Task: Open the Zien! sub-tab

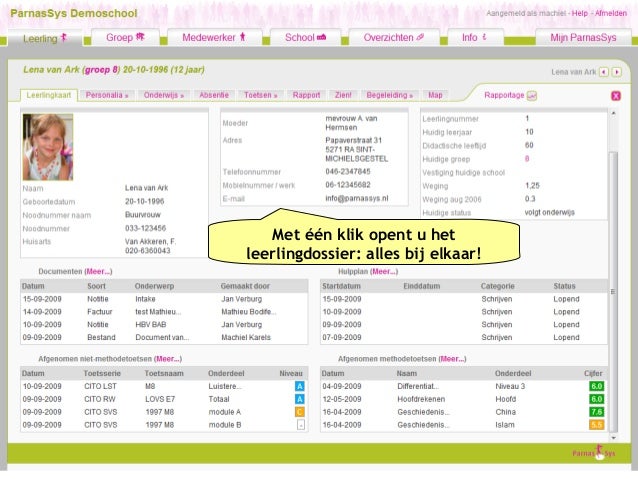Action: tap(343, 95)
